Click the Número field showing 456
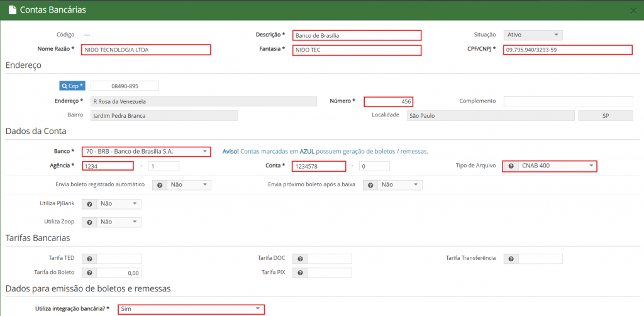 coord(388,101)
